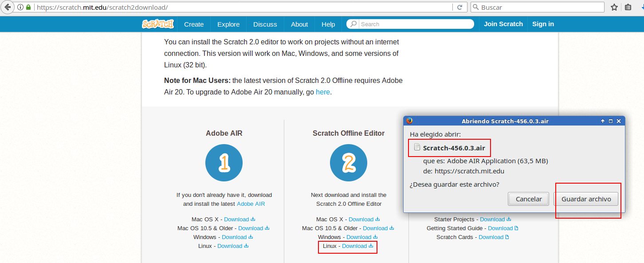Screen dimensions: 644x263
Task: View site info via the circled i icon
Action: click(20, 8)
